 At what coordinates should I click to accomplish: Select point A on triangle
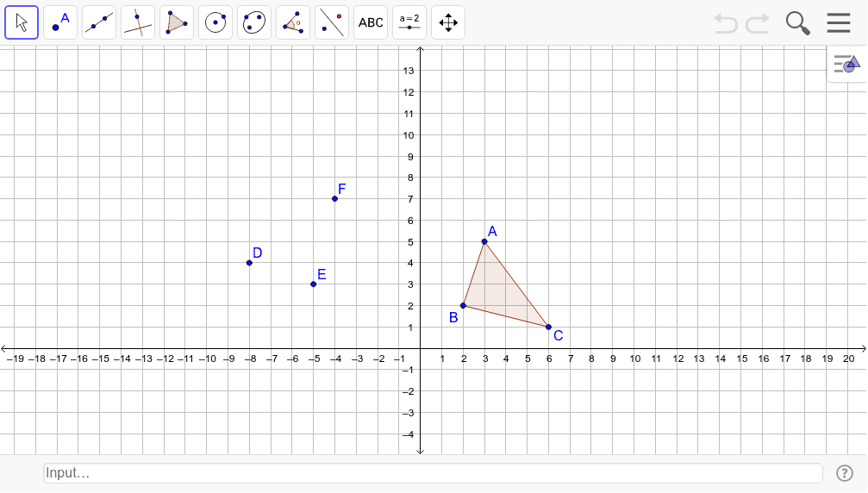pyautogui.click(x=484, y=241)
